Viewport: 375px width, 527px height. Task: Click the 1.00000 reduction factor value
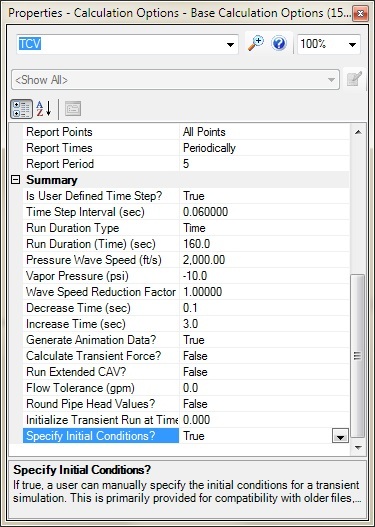(202, 292)
